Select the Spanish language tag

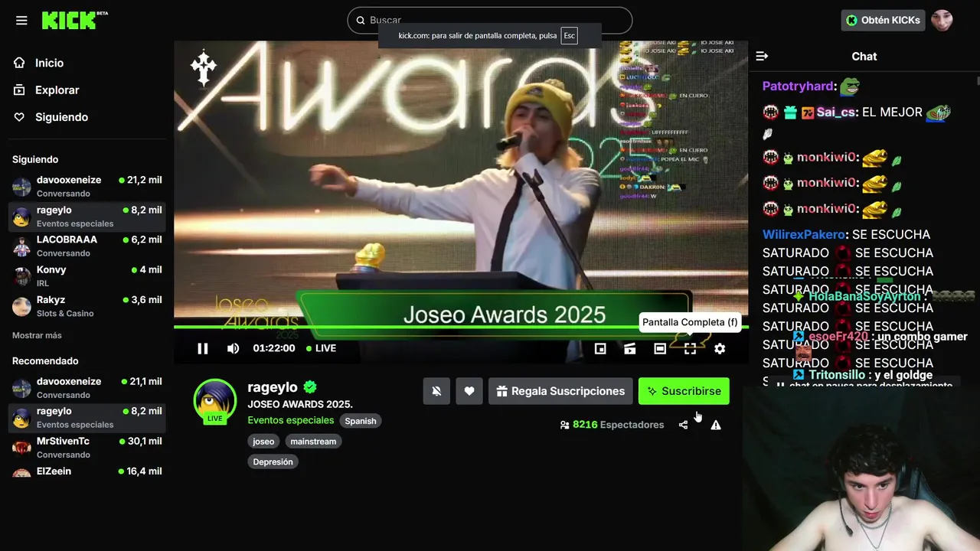click(x=361, y=421)
